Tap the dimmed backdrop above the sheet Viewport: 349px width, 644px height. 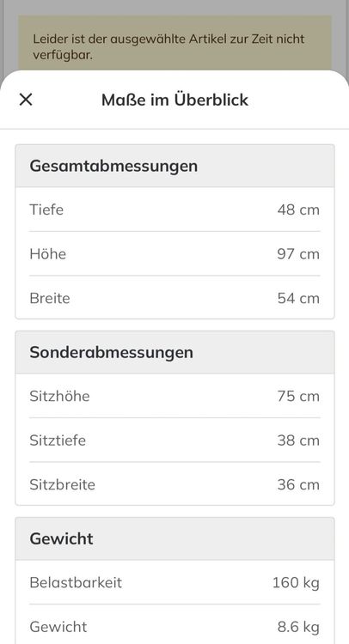click(174, 8)
